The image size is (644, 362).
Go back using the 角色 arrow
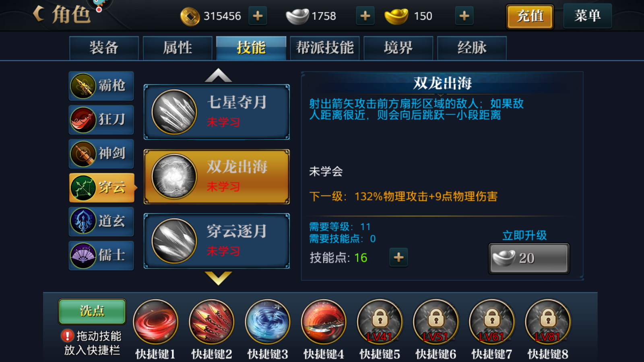[39, 14]
